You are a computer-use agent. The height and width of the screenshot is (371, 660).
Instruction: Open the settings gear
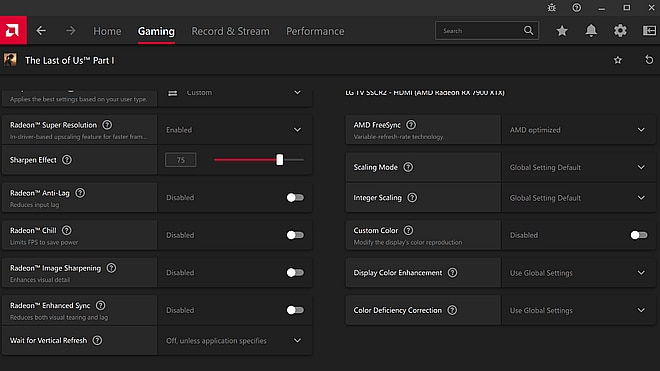(x=620, y=30)
